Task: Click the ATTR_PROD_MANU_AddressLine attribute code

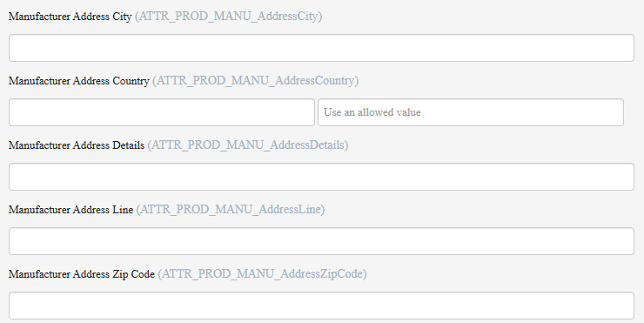Action: tap(231, 210)
